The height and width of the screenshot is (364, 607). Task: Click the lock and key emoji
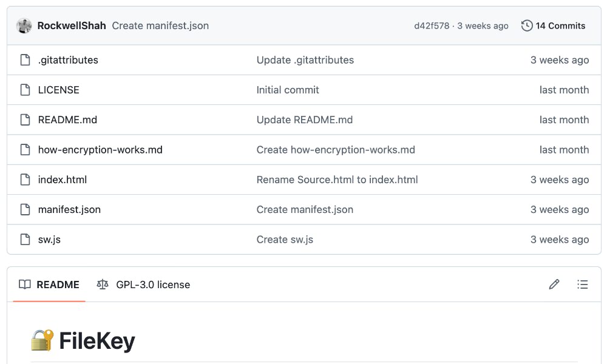click(x=42, y=340)
